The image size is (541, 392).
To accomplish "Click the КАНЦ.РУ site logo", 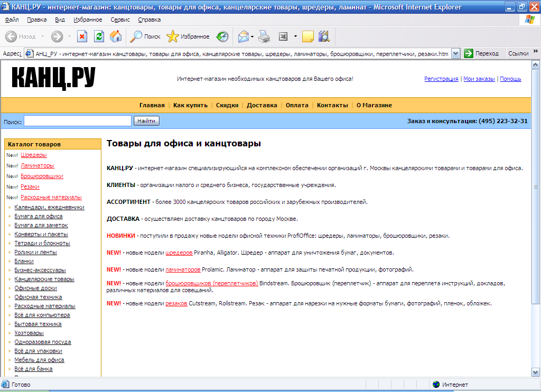I will click(x=53, y=78).
